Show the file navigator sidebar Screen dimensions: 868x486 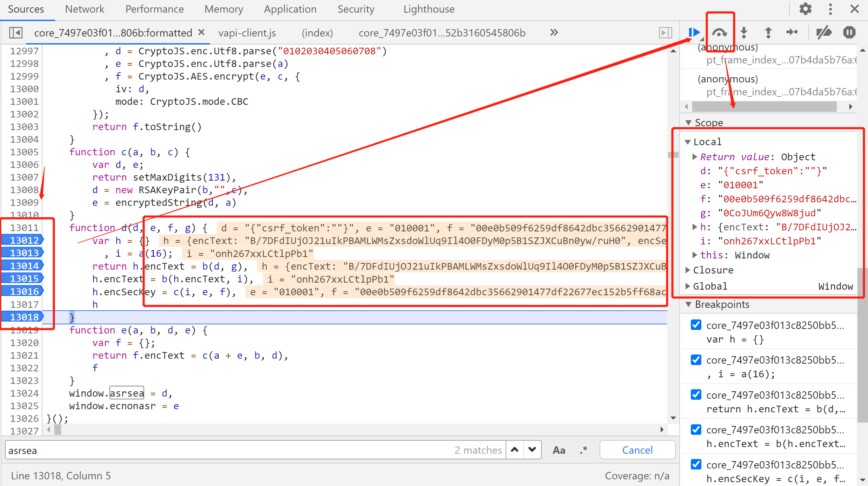point(16,33)
